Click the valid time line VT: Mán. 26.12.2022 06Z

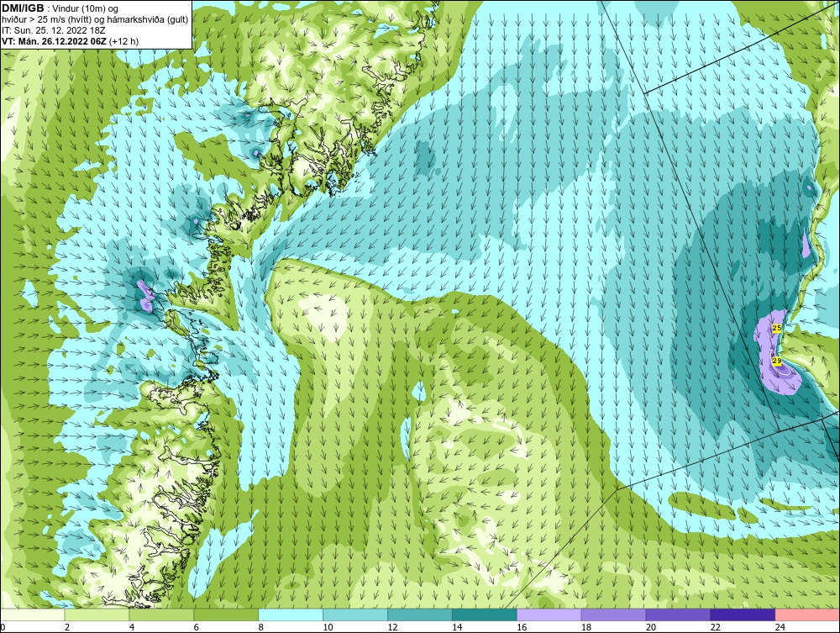coord(55,41)
